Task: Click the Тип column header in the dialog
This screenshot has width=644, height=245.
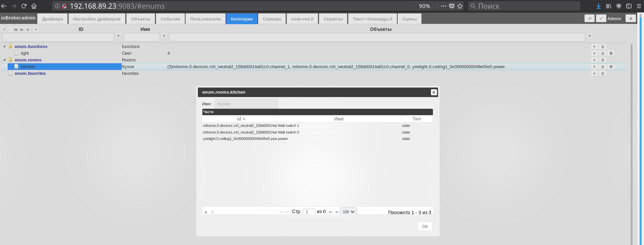Action: [x=416, y=119]
